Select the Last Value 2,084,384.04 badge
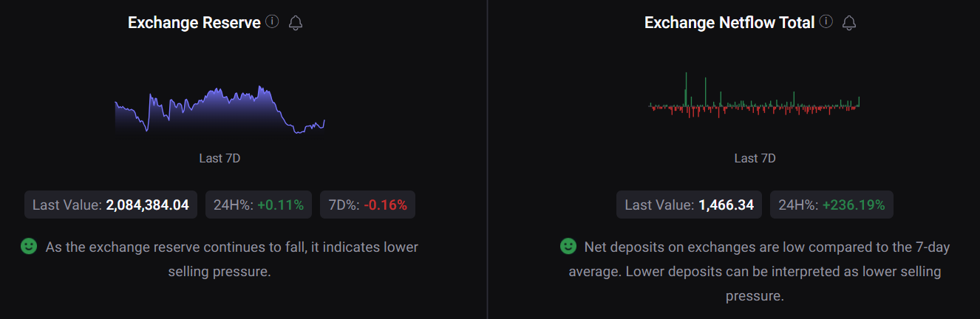The height and width of the screenshot is (319, 980). (111, 205)
